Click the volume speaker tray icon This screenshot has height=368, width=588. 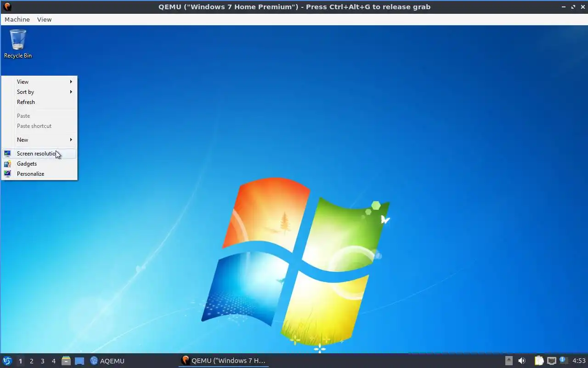[x=521, y=361]
